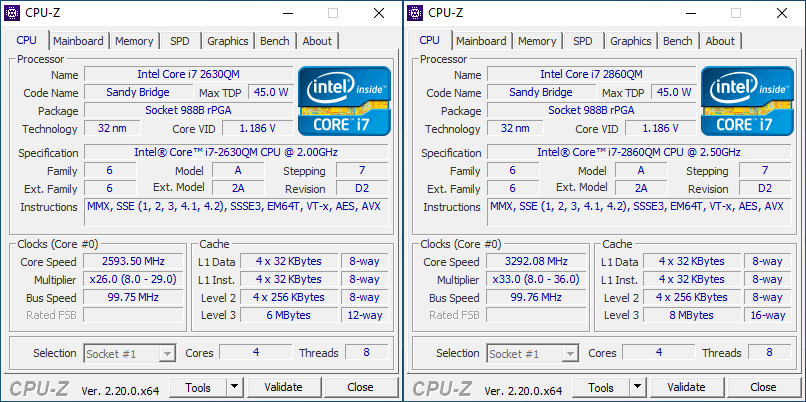Click Core VID 1.186 V in left window
Image resolution: width=806 pixels, height=402 pixels.
point(258,128)
